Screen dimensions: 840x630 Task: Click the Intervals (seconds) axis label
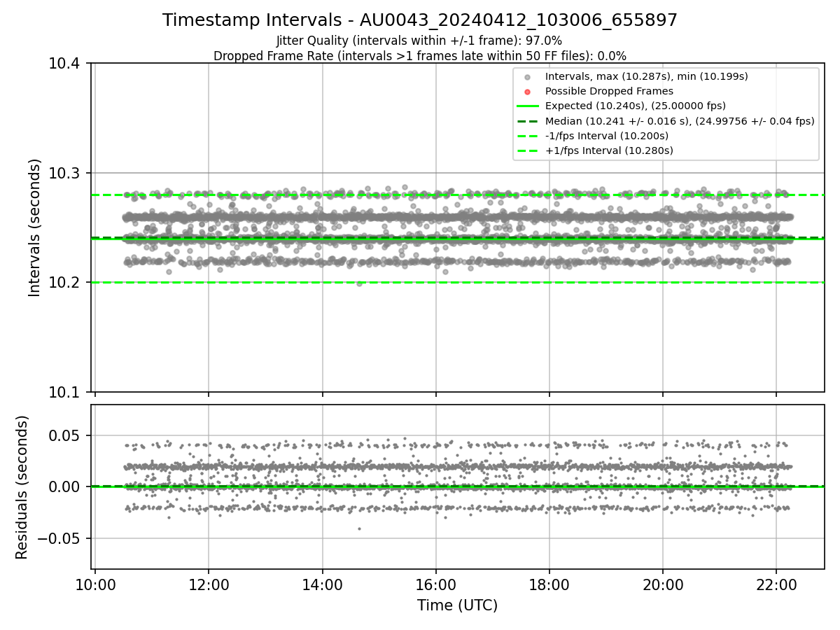36,227
